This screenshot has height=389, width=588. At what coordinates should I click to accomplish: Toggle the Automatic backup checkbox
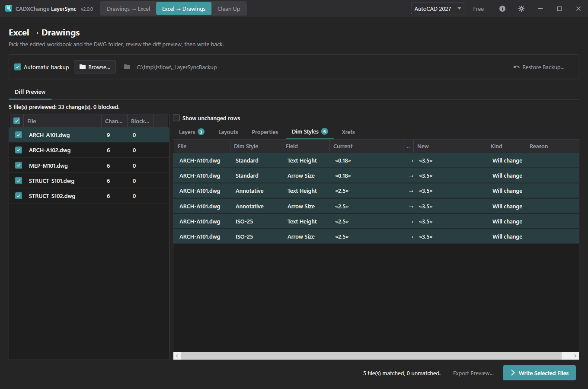[x=18, y=67]
